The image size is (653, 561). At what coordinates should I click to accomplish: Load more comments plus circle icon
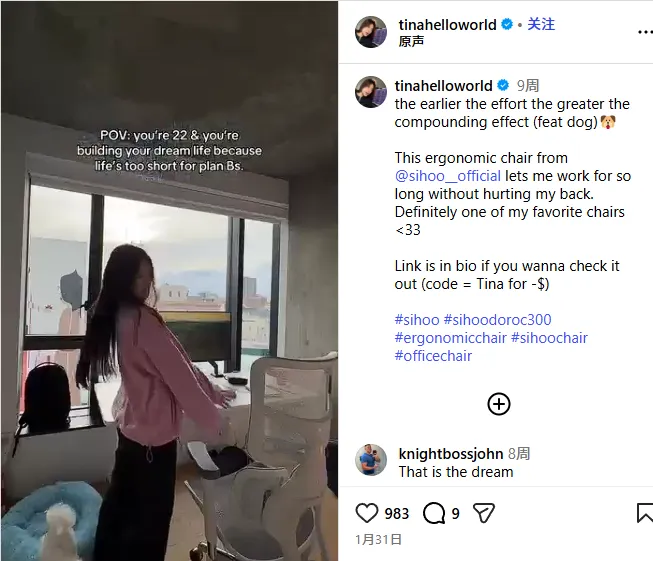498,404
